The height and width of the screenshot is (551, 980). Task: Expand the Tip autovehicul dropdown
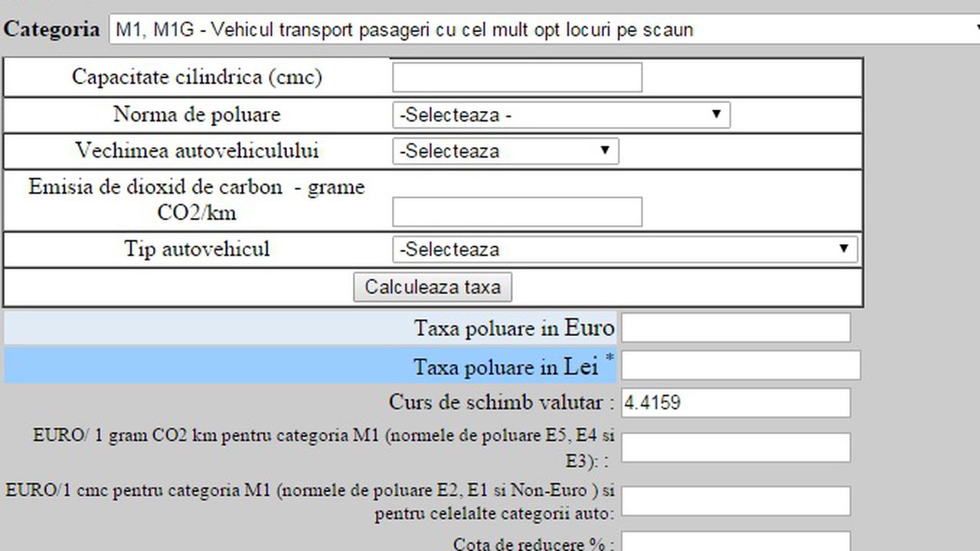tap(624, 249)
